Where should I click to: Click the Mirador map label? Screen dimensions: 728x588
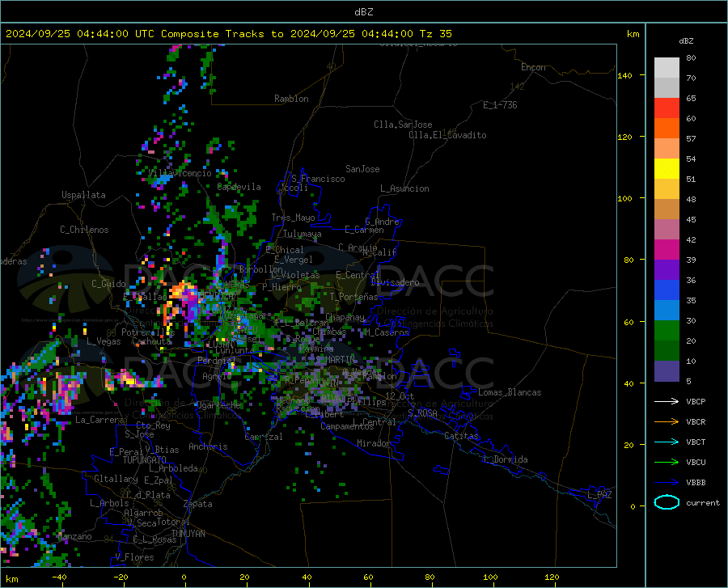(x=373, y=443)
